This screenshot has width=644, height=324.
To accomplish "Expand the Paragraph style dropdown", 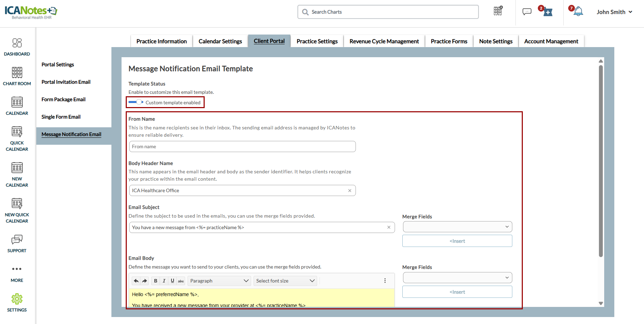I will 219,281.
